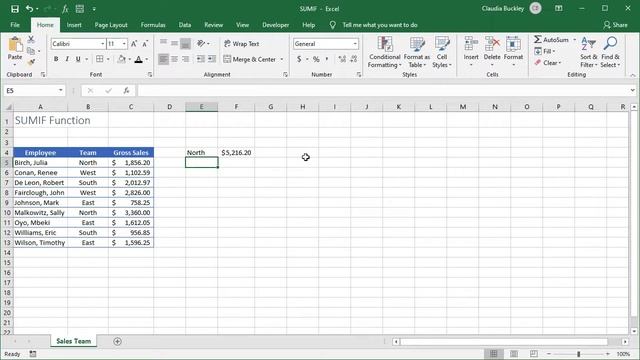Viewport: 640px width, 360px height.
Task: Switch to the Data tab
Action: [x=185, y=25]
